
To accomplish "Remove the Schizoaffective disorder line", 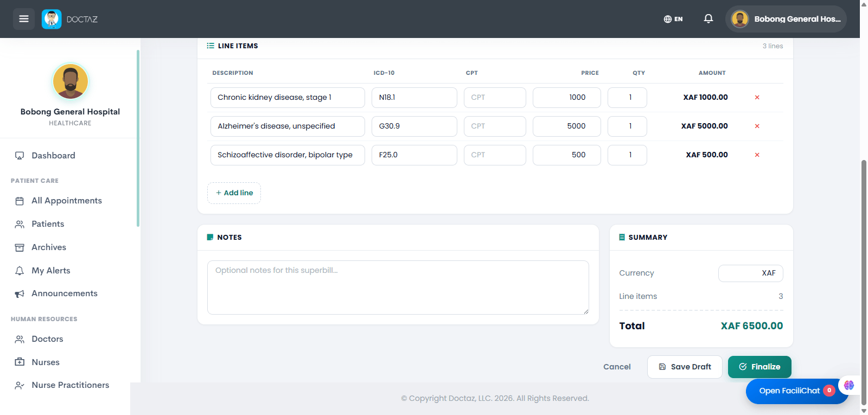I will [757, 155].
